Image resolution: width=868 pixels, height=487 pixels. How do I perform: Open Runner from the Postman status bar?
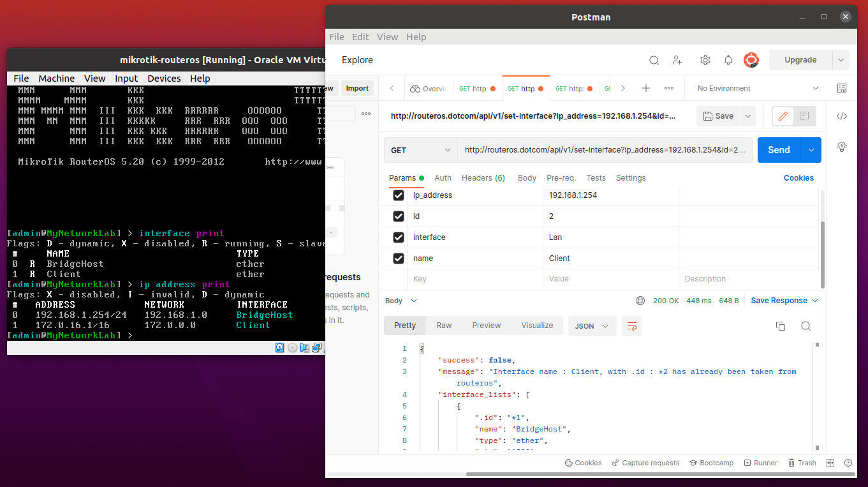pos(760,463)
